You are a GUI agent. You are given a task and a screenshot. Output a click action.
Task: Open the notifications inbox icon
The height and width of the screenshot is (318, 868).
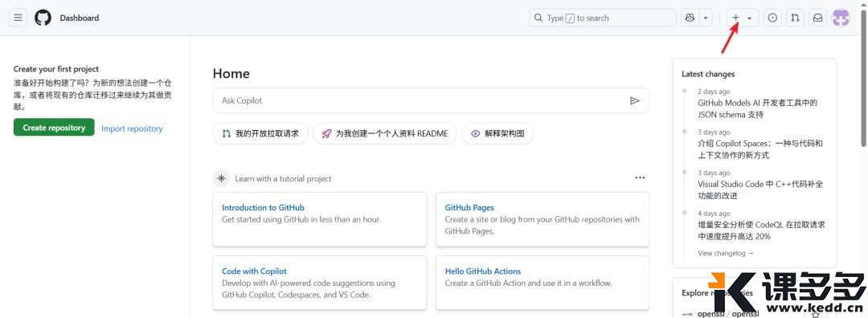click(x=817, y=18)
